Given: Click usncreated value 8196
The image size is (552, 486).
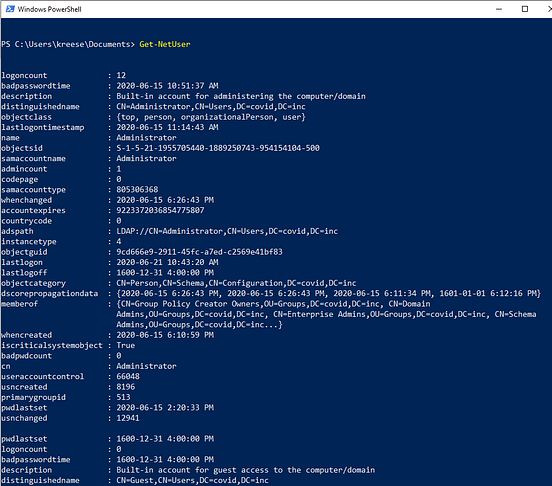Looking at the screenshot, I should point(126,387).
